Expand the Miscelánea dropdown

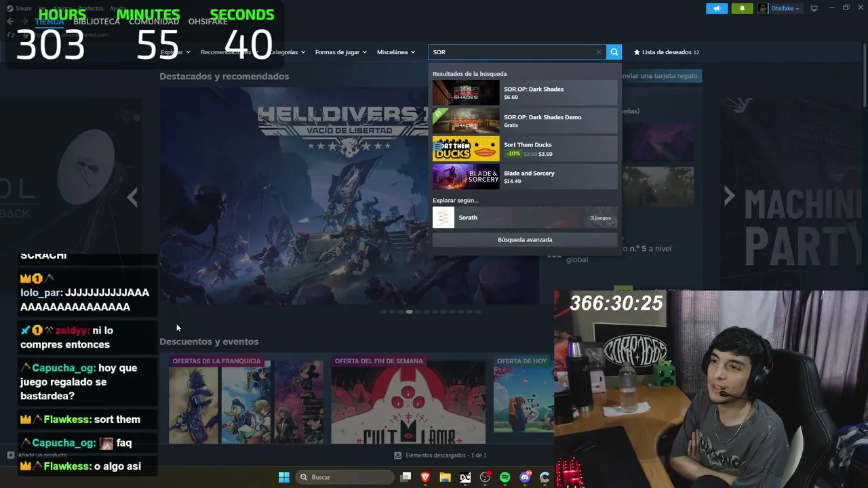(x=396, y=52)
